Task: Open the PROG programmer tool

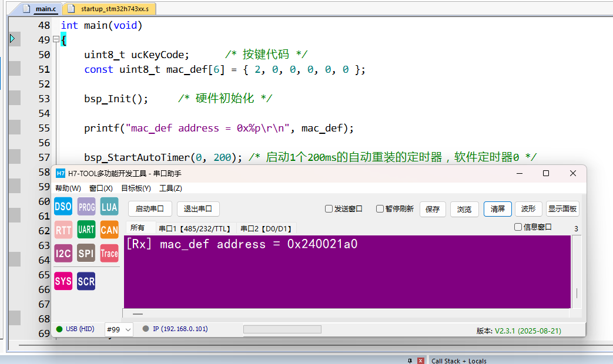Action: coord(86,206)
